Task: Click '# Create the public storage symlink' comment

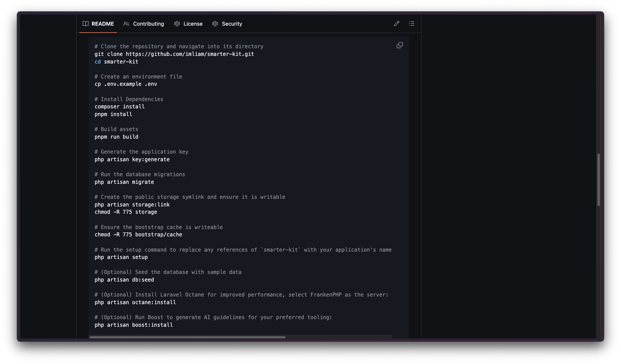Action: (190, 197)
